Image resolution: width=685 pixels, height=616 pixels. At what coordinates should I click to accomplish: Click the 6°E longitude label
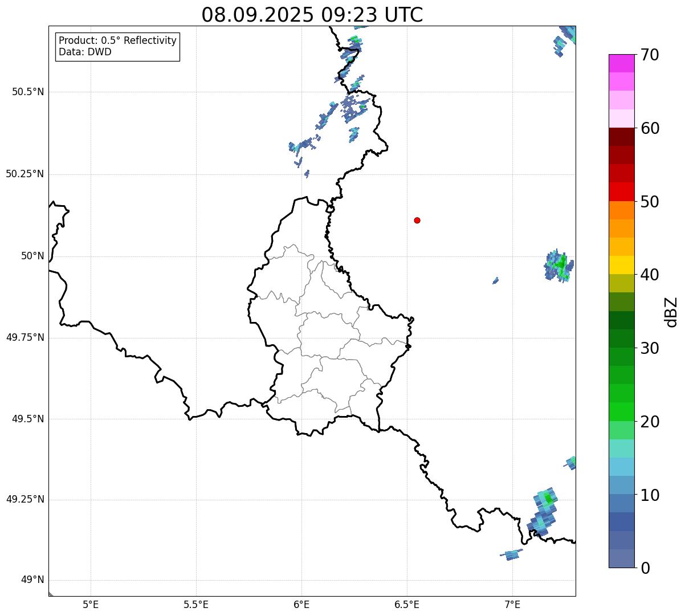(x=301, y=605)
